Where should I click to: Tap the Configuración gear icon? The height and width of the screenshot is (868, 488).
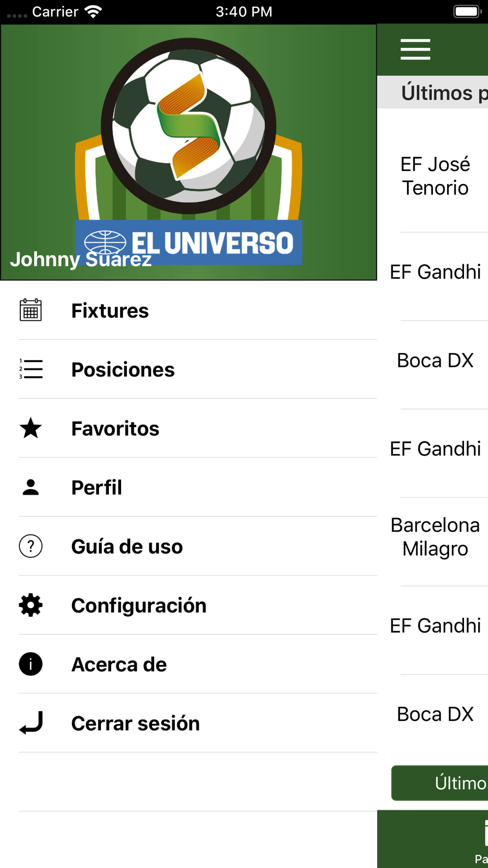31,605
